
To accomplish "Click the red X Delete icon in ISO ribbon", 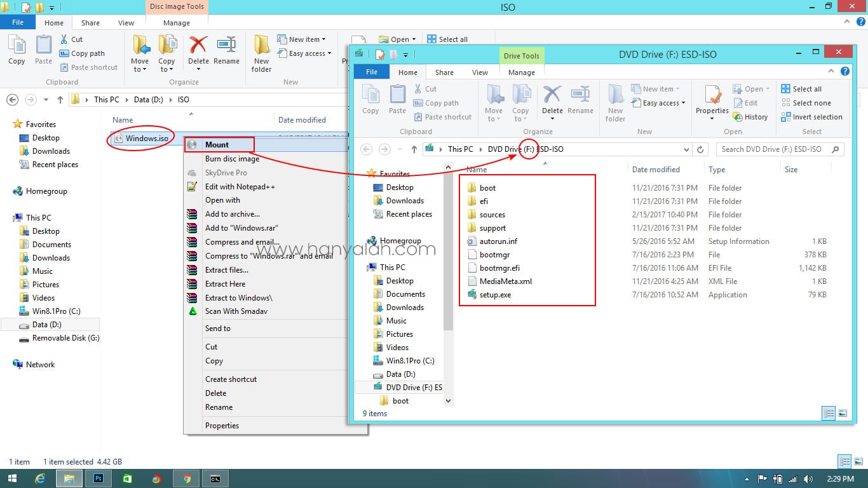I will 198,45.
